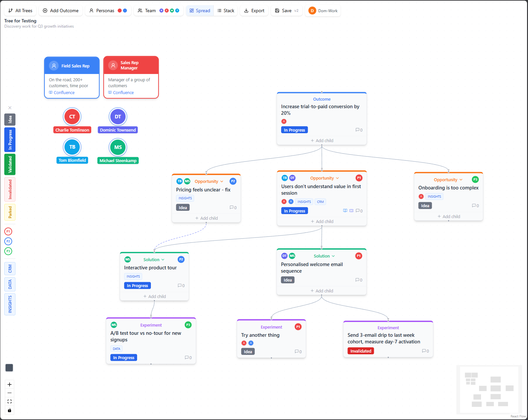Viewport: 528px width, 420px height.
Task: Expand Opportunity type dropdown on Pricing card
Action: tap(209, 181)
